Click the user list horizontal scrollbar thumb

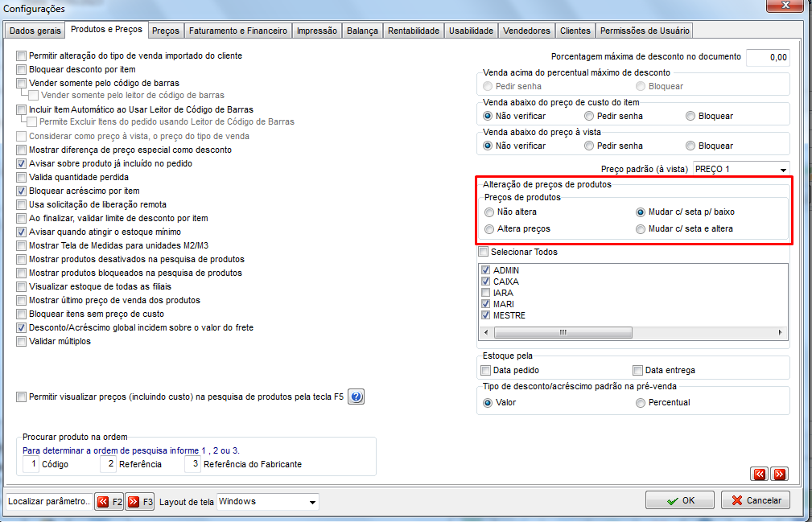click(563, 333)
